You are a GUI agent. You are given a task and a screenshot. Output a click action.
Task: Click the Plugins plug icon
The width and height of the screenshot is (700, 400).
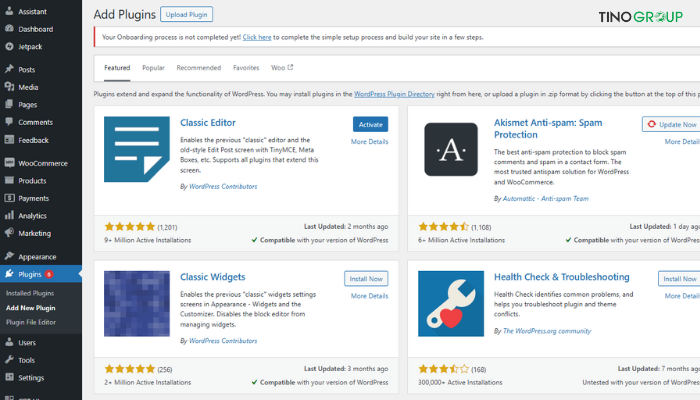click(9, 274)
